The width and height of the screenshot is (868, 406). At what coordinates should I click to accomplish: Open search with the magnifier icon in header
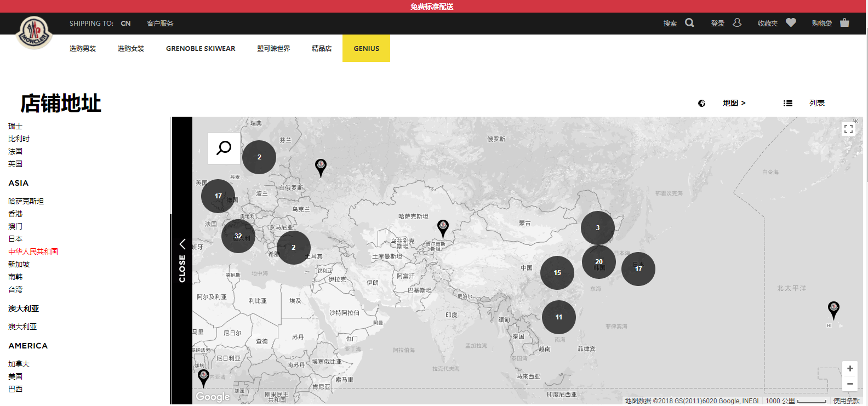[689, 23]
